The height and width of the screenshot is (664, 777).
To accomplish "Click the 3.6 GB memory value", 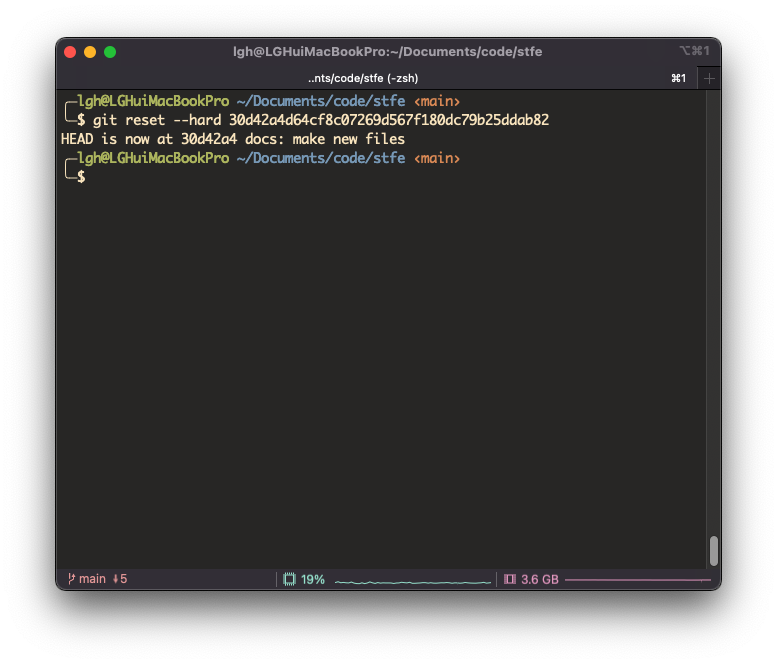I will click(x=540, y=579).
